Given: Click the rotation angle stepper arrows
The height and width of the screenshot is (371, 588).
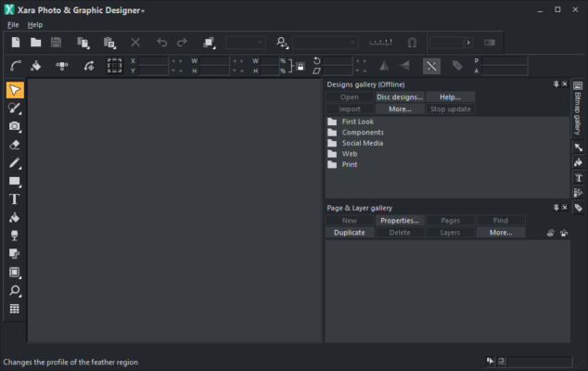Looking at the screenshot, I should click(x=361, y=61).
